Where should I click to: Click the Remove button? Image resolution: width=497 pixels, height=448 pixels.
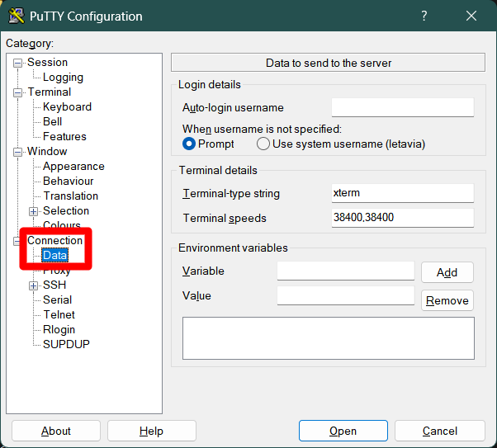447,300
